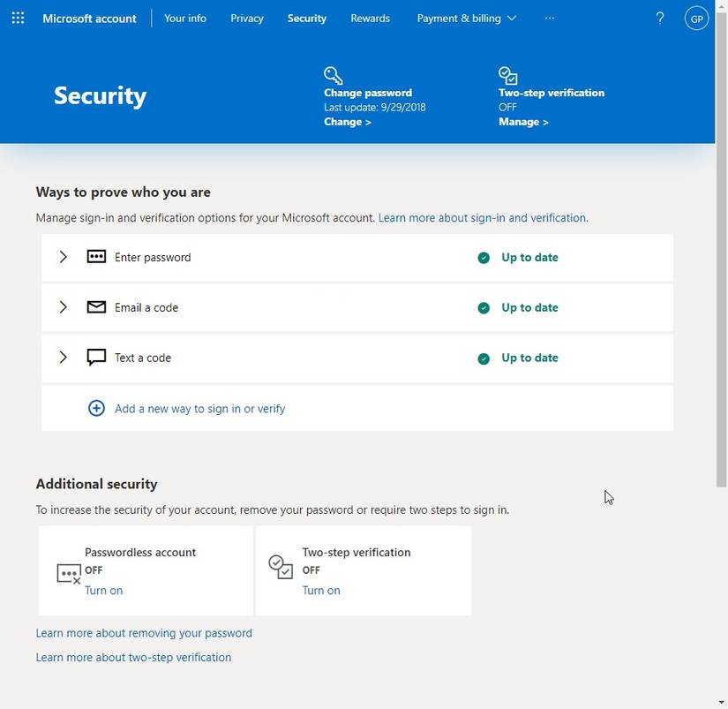Open the more options ellipsis in navigation
This screenshot has height=709, width=728.
tap(550, 18)
